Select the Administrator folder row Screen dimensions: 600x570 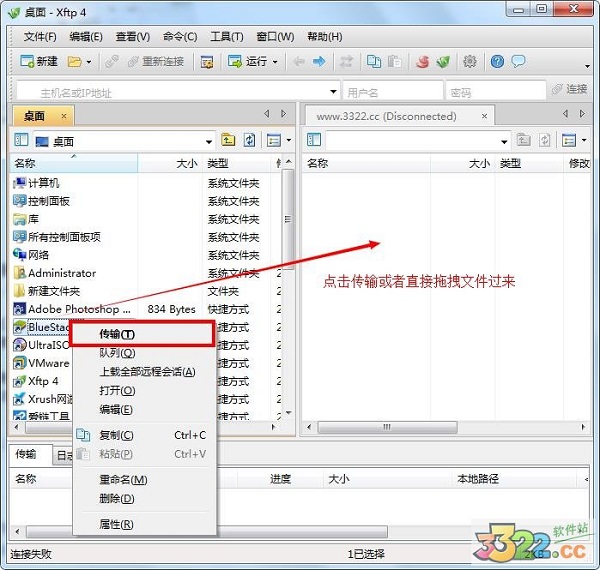point(145,273)
